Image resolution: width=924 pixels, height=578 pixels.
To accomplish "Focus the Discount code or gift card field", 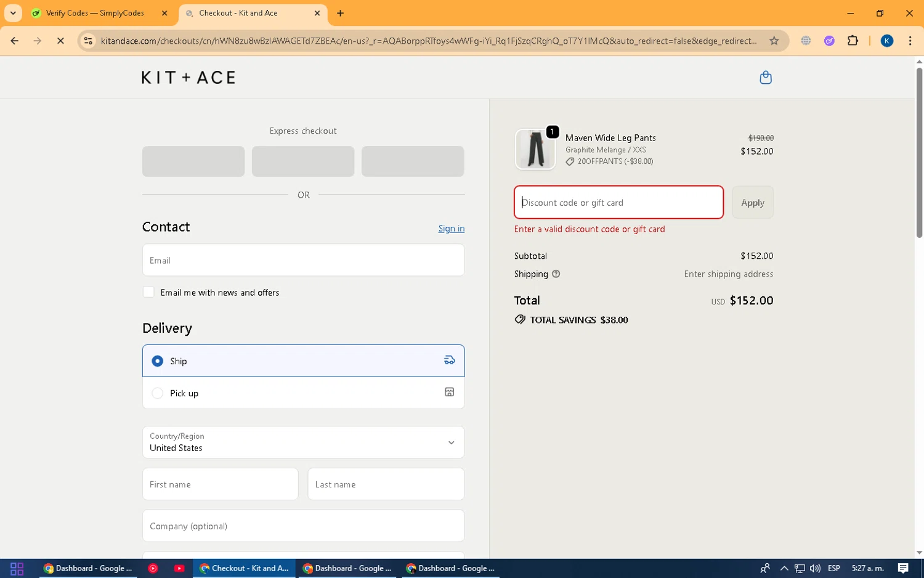I will (x=618, y=202).
